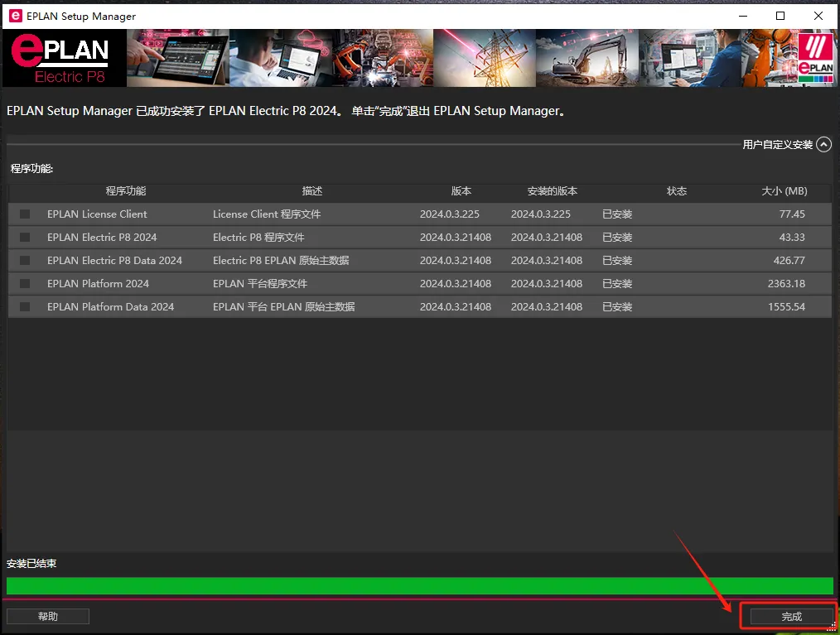The height and width of the screenshot is (635, 840).
Task: Click the 安装已结束 status text
Action: pos(31,563)
